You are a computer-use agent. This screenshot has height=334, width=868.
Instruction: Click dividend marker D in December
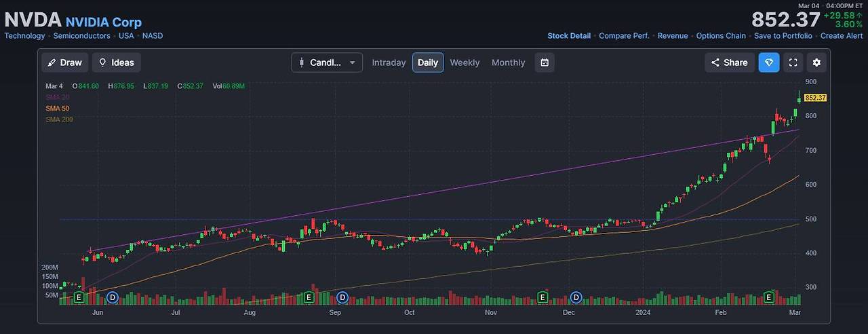pos(576,297)
